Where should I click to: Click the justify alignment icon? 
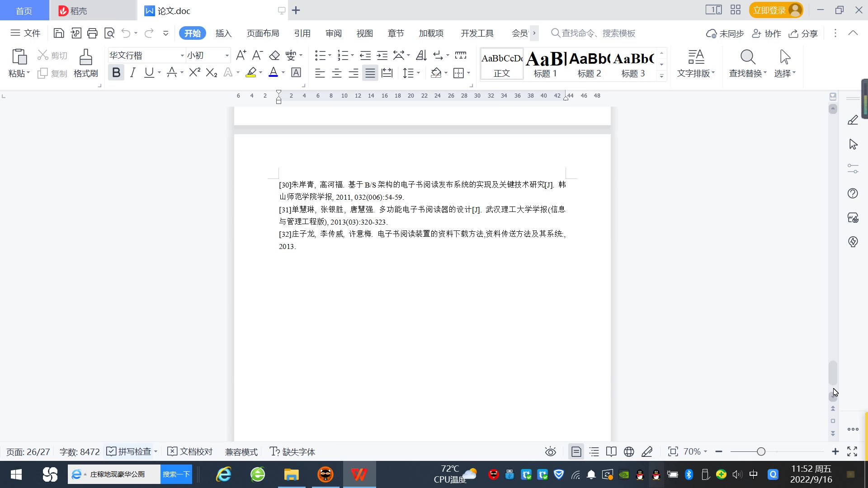point(370,73)
